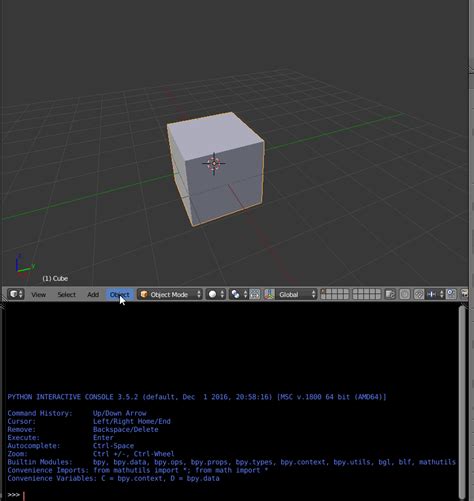This screenshot has height=501, width=474.
Task: Open the Object menu
Action: 120,295
